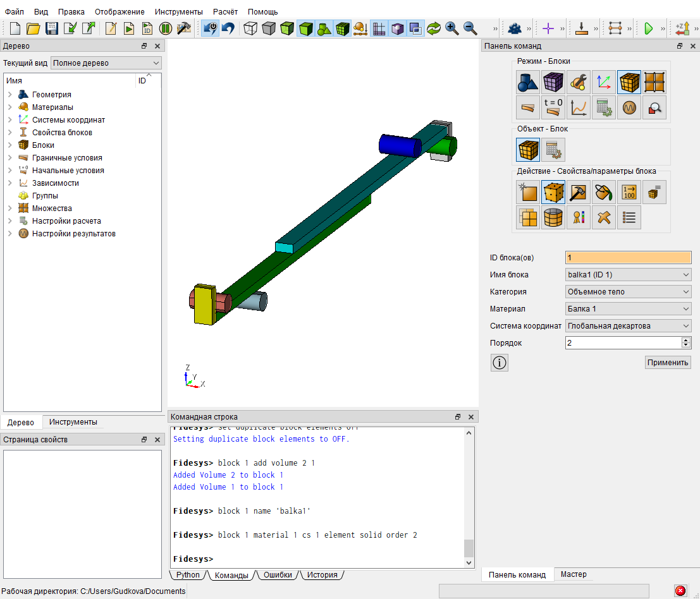Screen dimensions: 700x599
Task: Save project with the floppy disk icon
Action: coord(52,28)
